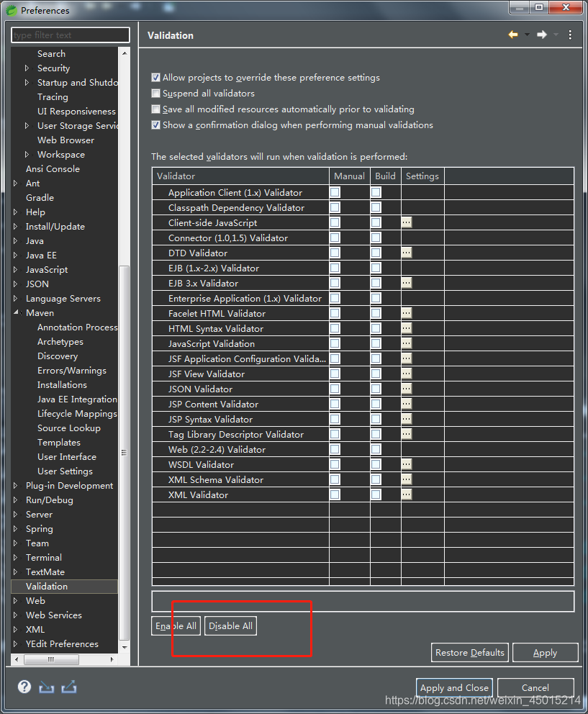Open settings for WSDL Validator
Viewport: 588px width, 714px height.
407,464
